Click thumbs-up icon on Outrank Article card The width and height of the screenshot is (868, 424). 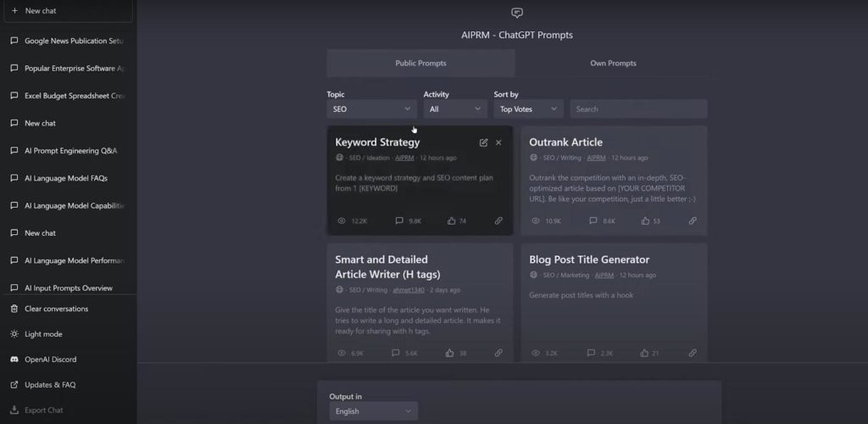[x=645, y=220]
